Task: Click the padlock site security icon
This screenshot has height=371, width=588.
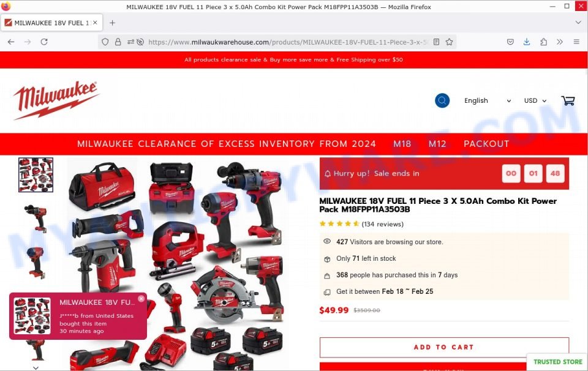Action: [x=118, y=42]
